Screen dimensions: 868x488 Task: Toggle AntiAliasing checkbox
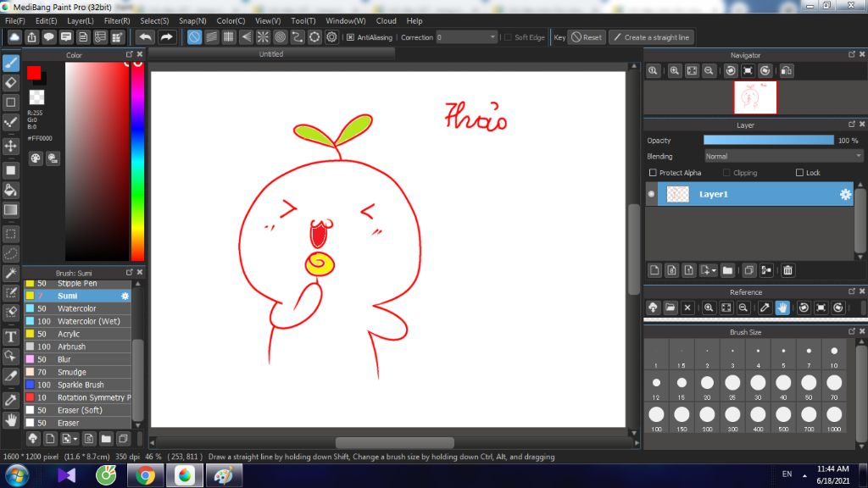350,37
